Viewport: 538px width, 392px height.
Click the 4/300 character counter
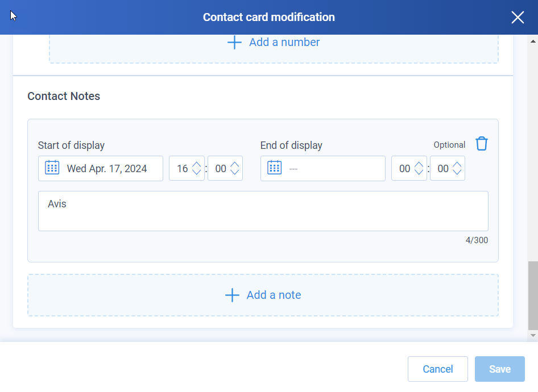(477, 240)
